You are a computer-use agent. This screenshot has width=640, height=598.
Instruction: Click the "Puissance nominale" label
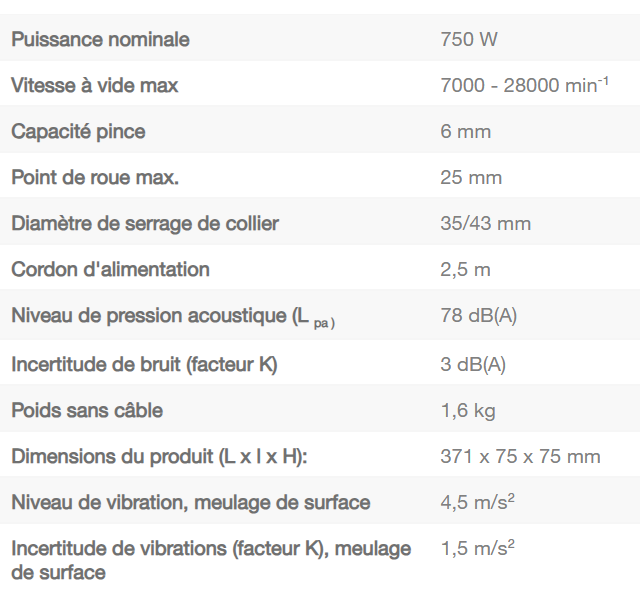tap(100, 40)
